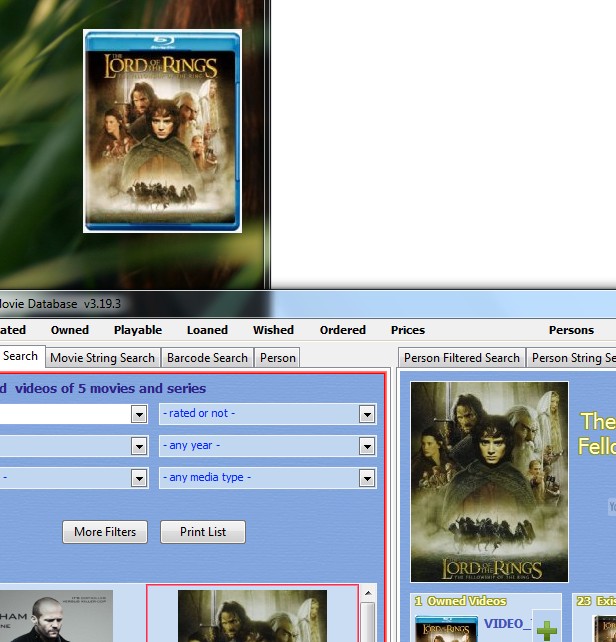The height and width of the screenshot is (642, 616).
Task: Open the Wished menu
Action: 273,330
